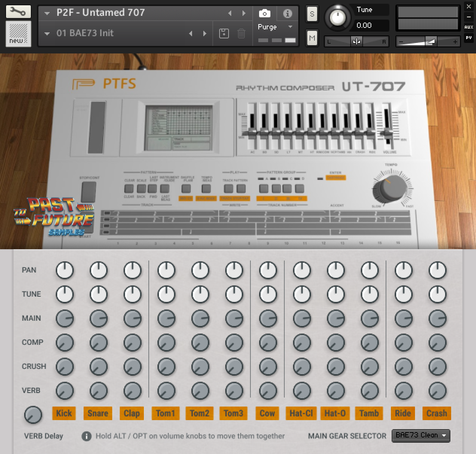Click the STOP/CONT button on machine
Image resolution: width=476 pixels, height=454 pixels.
[88, 192]
